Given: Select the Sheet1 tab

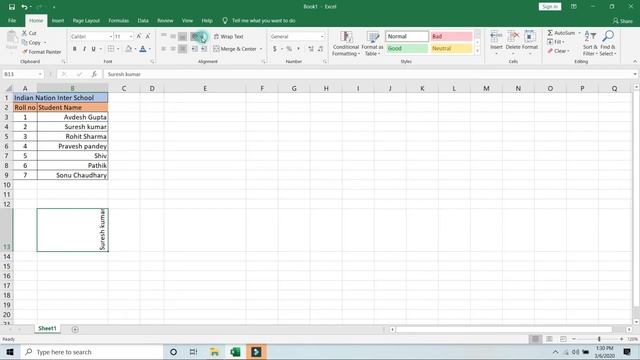Looking at the screenshot, I should pyautogui.click(x=47, y=329).
